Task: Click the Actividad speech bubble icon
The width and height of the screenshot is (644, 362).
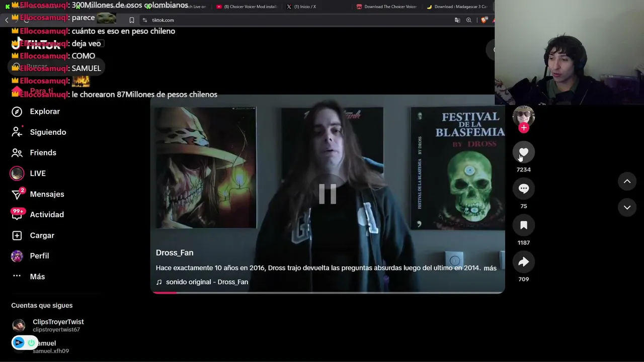Action: 17,215
